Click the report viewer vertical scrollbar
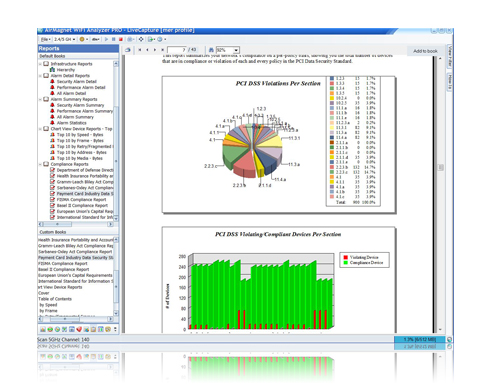This screenshot has width=488, height=385. tap(440, 193)
